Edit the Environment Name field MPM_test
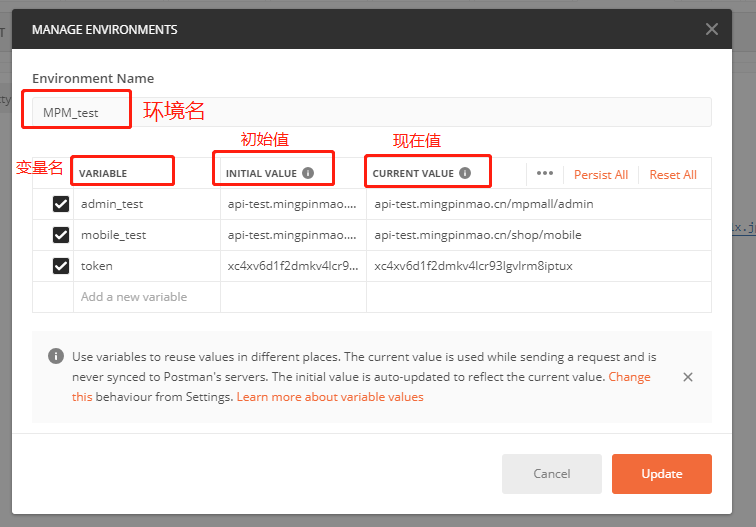 click(372, 112)
